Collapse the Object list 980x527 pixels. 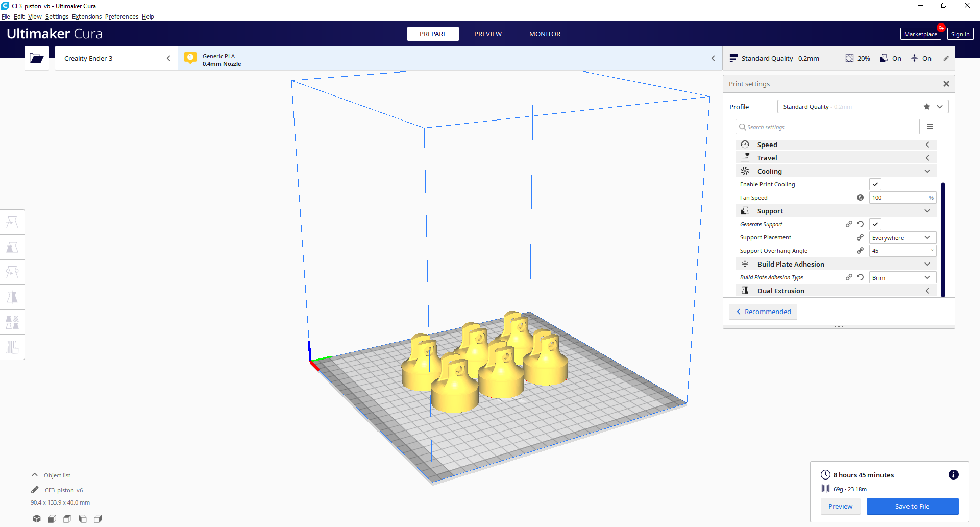(35, 475)
